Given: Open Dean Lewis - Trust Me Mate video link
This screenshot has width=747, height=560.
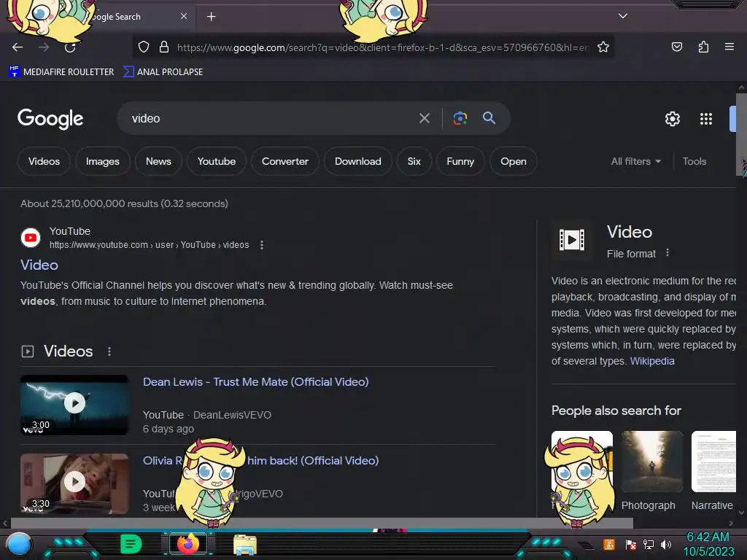Looking at the screenshot, I should (x=255, y=382).
